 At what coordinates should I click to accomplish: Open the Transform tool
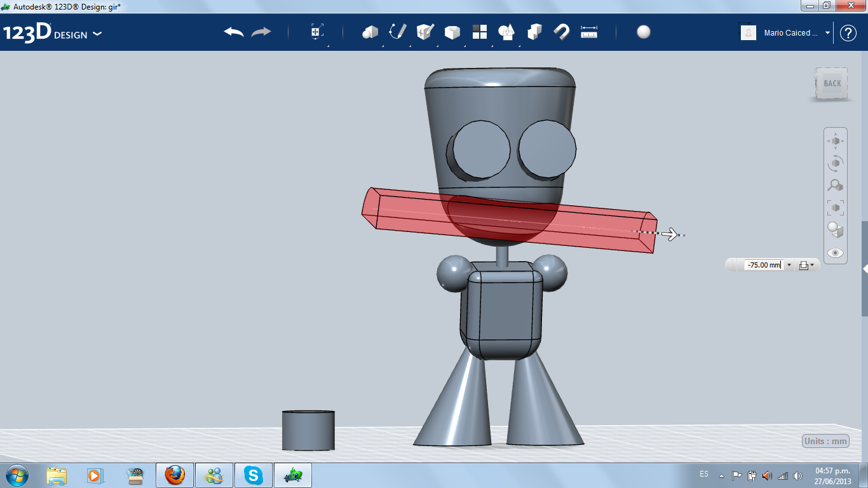click(317, 32)
